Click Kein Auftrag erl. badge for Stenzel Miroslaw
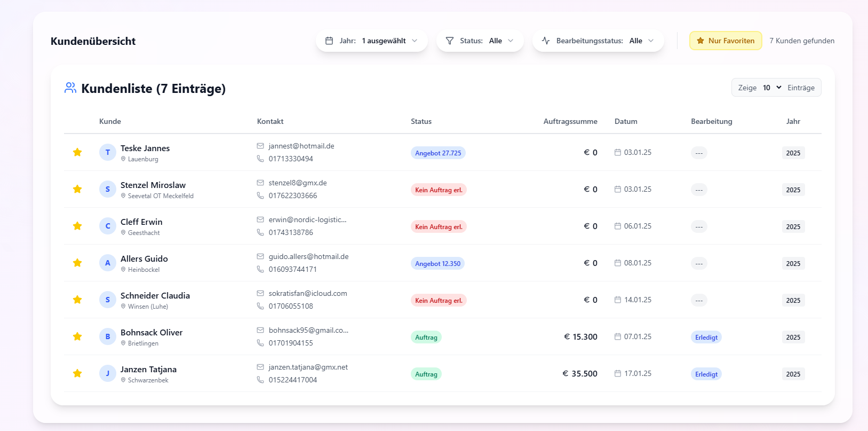 point(439,190)
